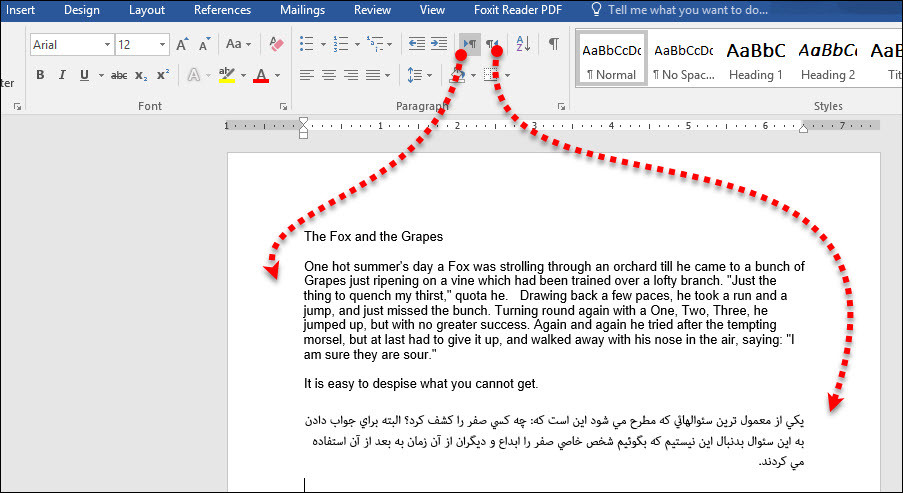
Task: Apply borders to paragraph
Action: (491, 75)
